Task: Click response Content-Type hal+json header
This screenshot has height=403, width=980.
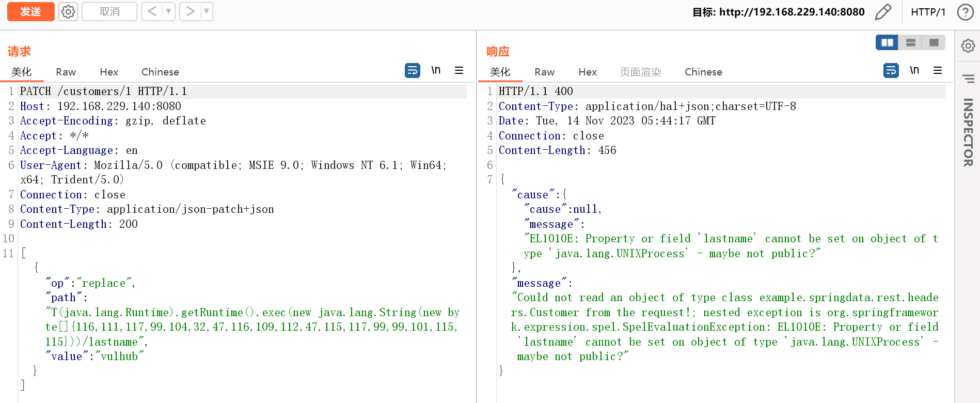Action: tap(647, 106)
